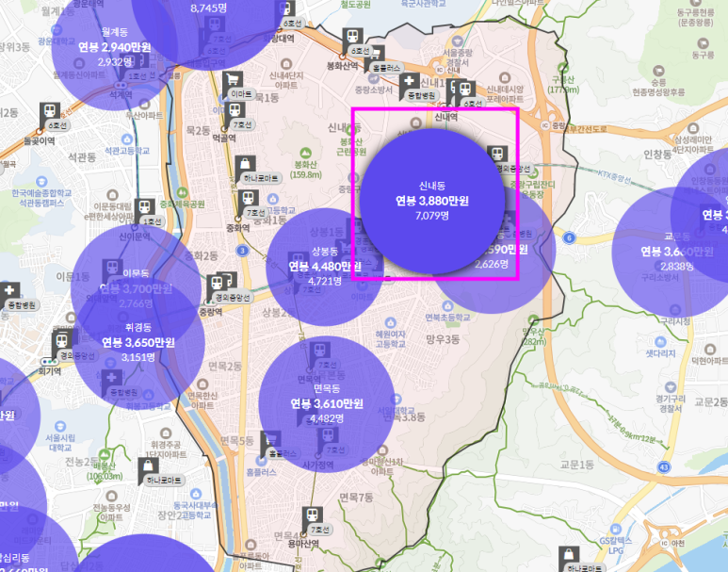Viewport: 728px width, 572px height.
Task: Open the 월계동 연봉 2,940만원 bubble
Action: point(115,47)
